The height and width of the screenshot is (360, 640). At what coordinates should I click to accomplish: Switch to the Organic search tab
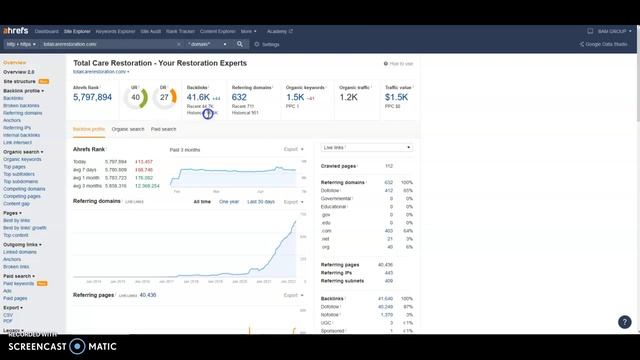(x=128, y=129)
